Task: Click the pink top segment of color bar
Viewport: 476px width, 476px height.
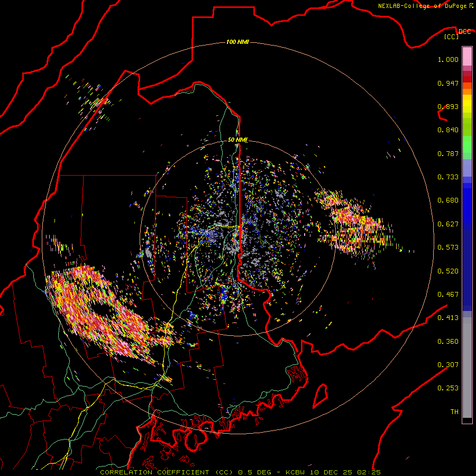Action: pos(467,56)
